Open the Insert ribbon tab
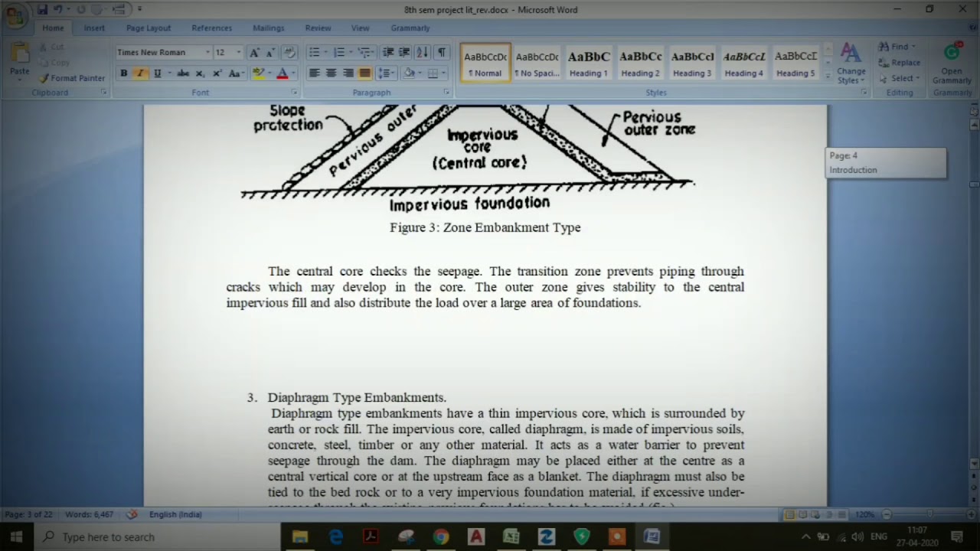The image size is (980, 551). point(94,28)
